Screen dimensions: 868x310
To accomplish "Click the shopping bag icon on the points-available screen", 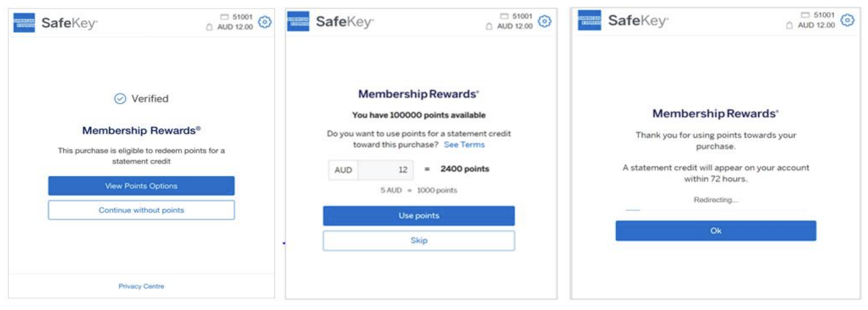I will pyautogui.click(x=489, y=26).
